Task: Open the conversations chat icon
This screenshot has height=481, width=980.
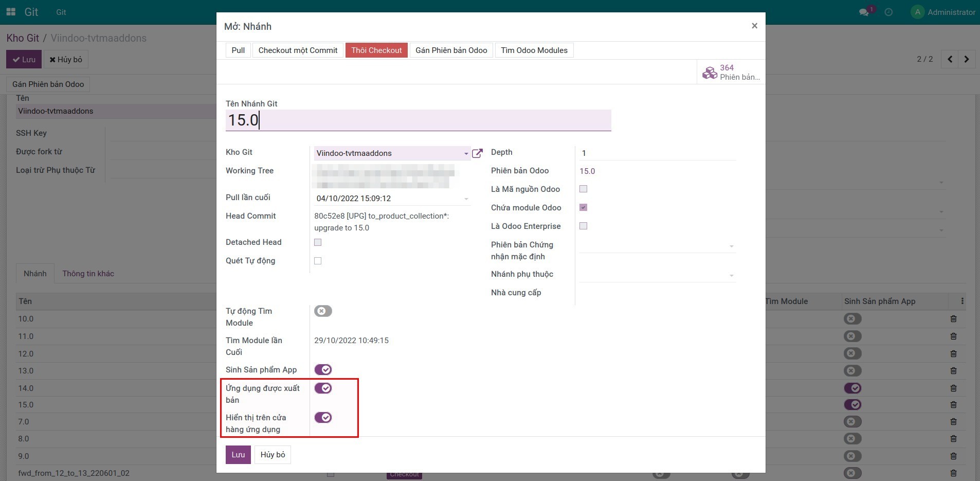Action: (x=864, y=12)
